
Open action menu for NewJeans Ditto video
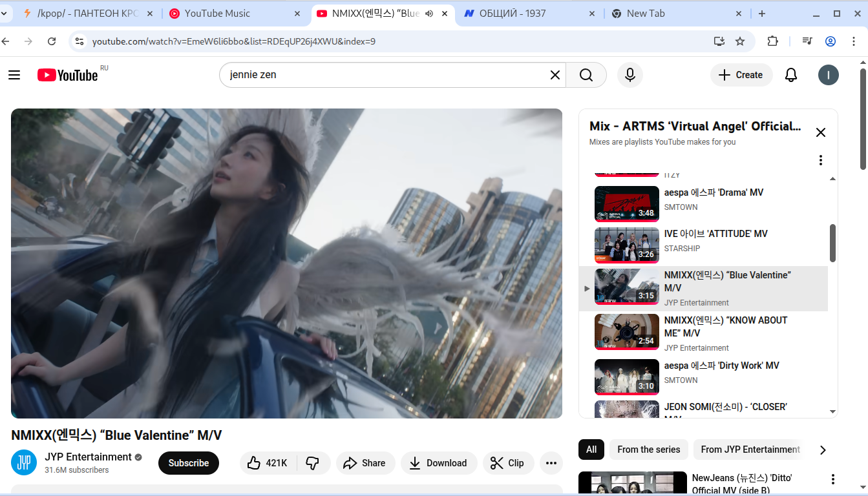pyautogui.click(x=833, y=479)
